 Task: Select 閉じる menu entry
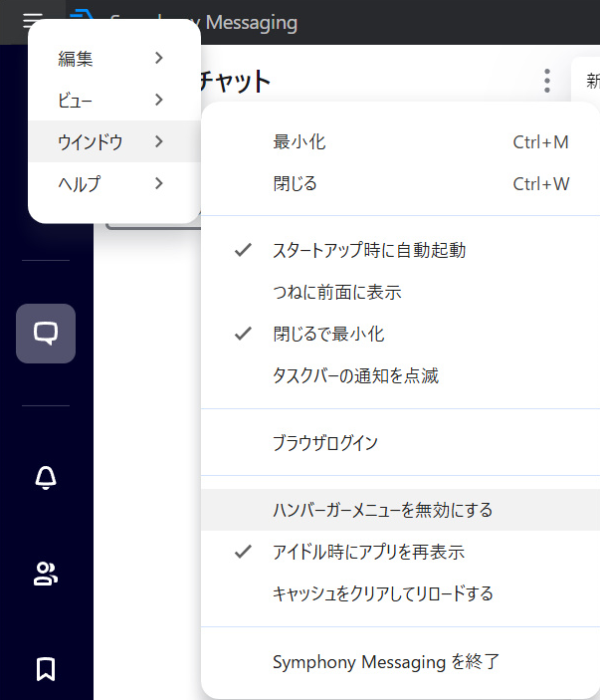[x=400, y=184]
